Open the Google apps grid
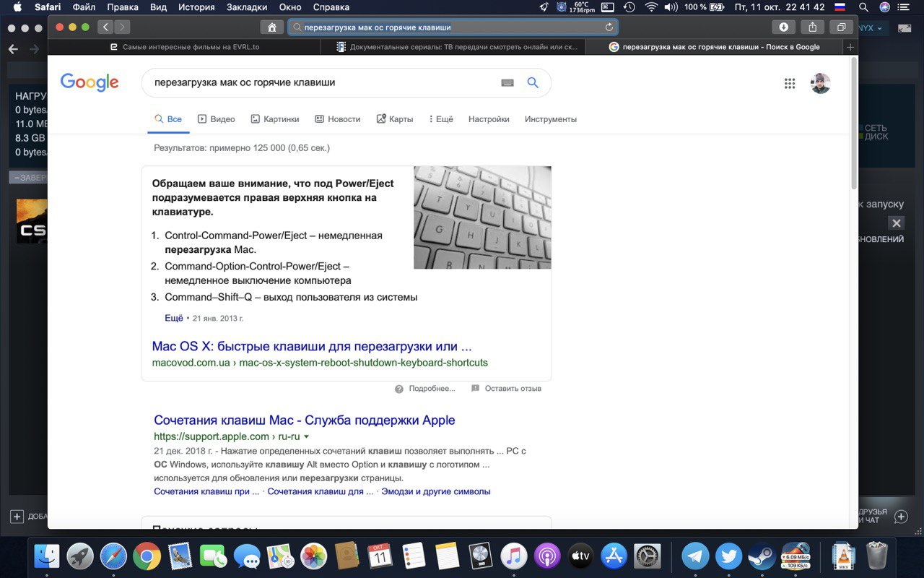The image size is (924, 578). [x=790, y=83]
